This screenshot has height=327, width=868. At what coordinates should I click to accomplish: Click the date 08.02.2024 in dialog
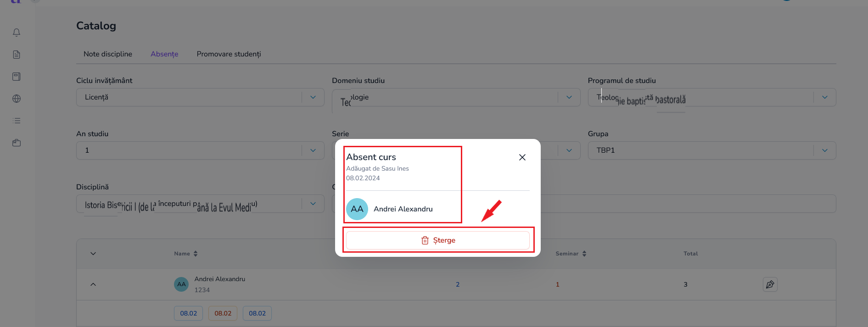[363, 178]
